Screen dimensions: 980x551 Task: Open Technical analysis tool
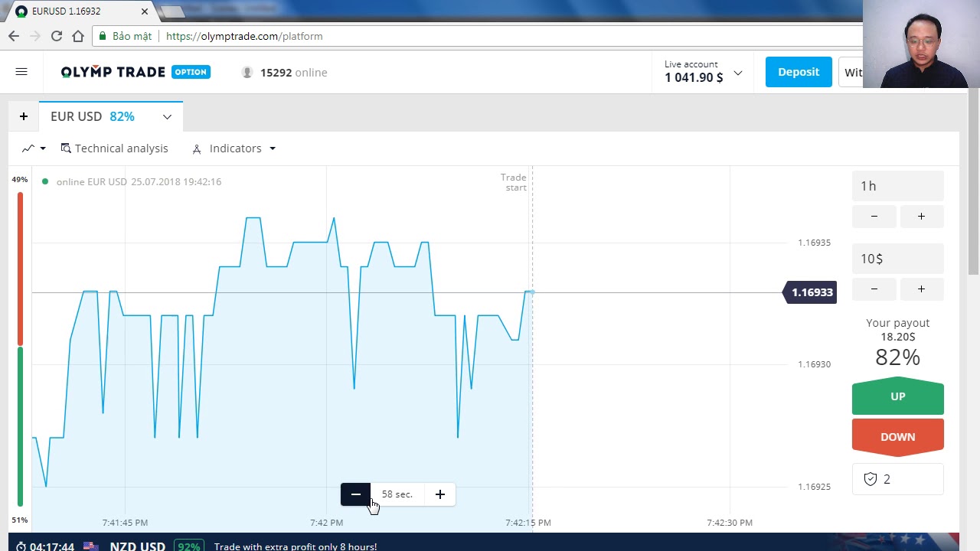tap(114, 148)
